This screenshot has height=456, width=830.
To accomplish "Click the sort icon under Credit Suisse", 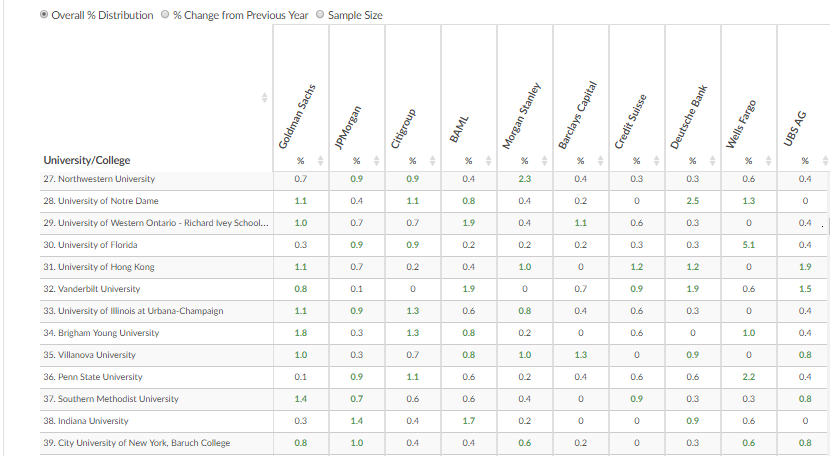I will click(x=657, y=161).
